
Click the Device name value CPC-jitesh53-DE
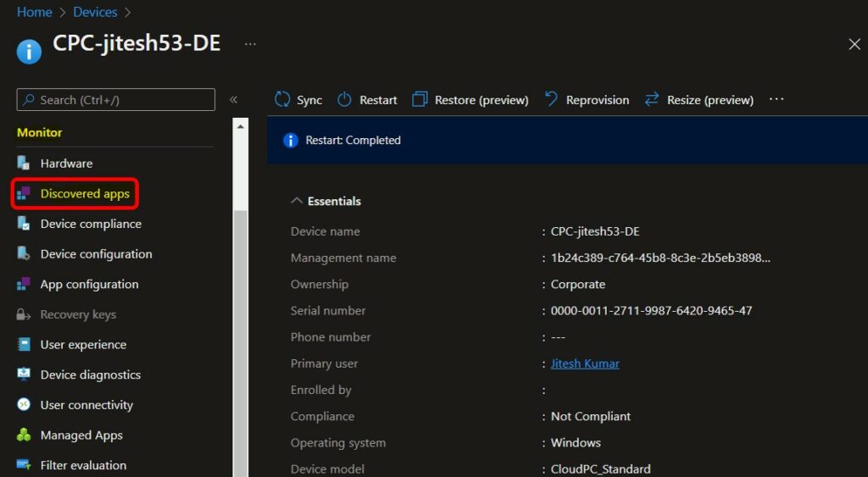(595, 231)
